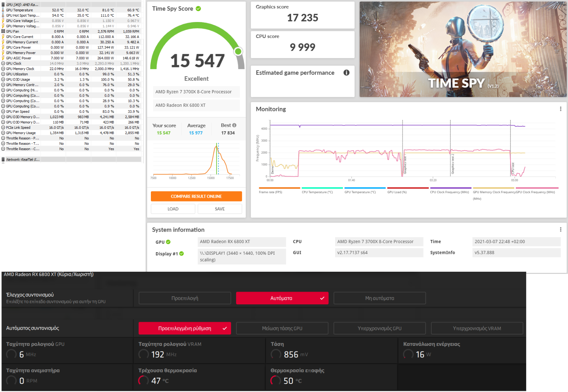The image size is (568, 392).
Task: Click the icon beside GPU ASIC Power
Action: pos(3,58)
